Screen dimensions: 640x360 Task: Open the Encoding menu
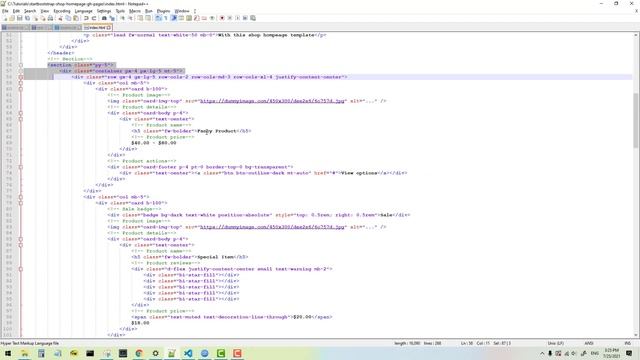pos(62,11)
